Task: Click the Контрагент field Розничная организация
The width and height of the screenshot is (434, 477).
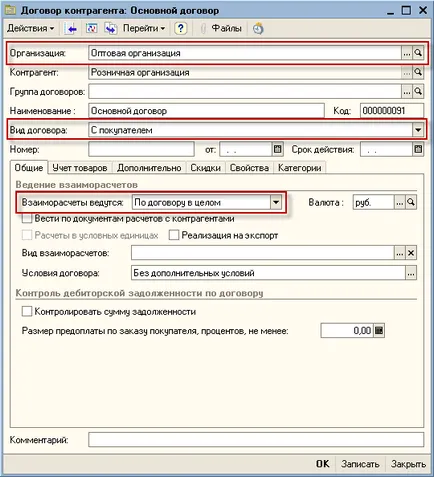Action: point(245,72)
